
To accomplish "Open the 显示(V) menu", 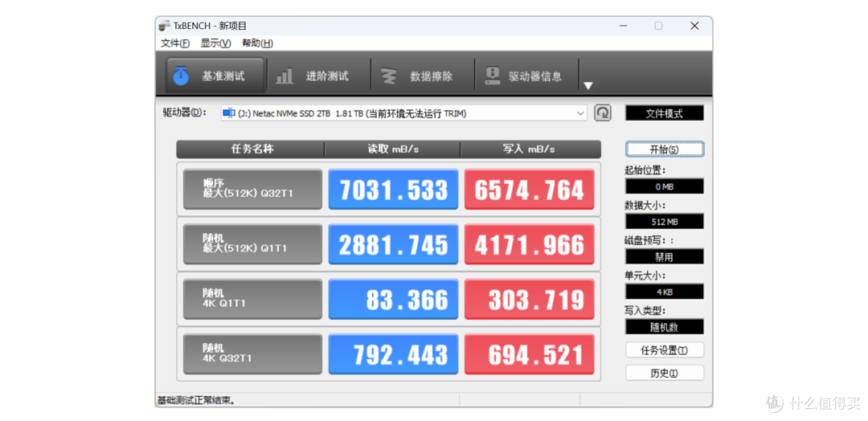I will [x=215, y=43].
